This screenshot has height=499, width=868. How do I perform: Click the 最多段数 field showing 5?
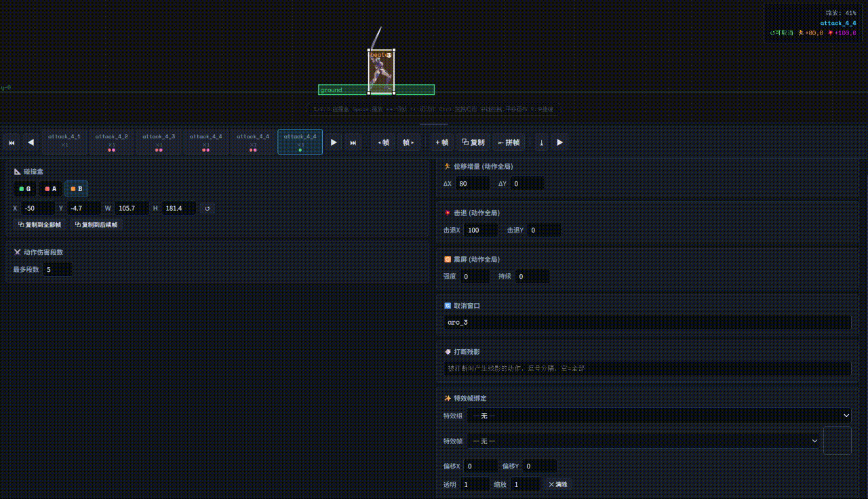(58, 269)
